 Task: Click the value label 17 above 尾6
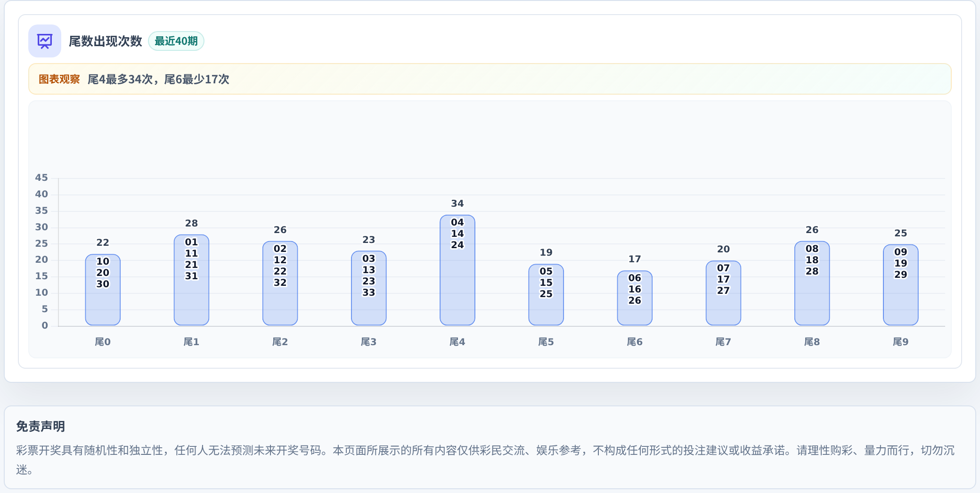click(635, 259)
